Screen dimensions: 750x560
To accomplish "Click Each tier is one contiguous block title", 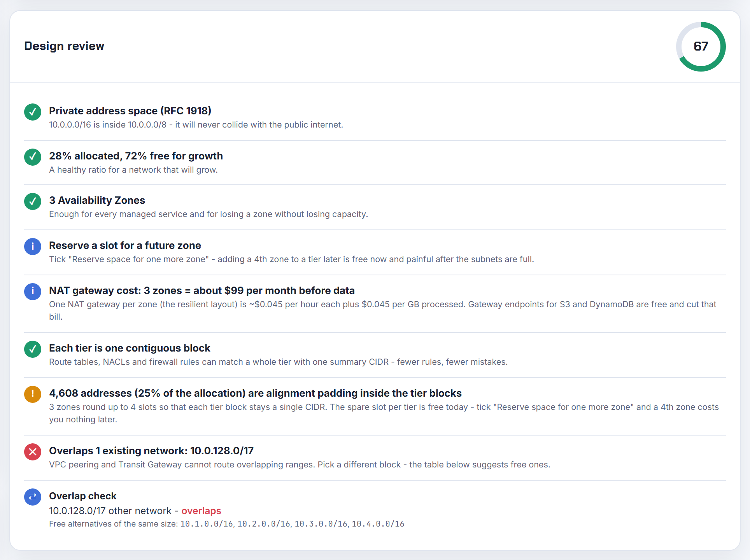I will coord(130,348).
